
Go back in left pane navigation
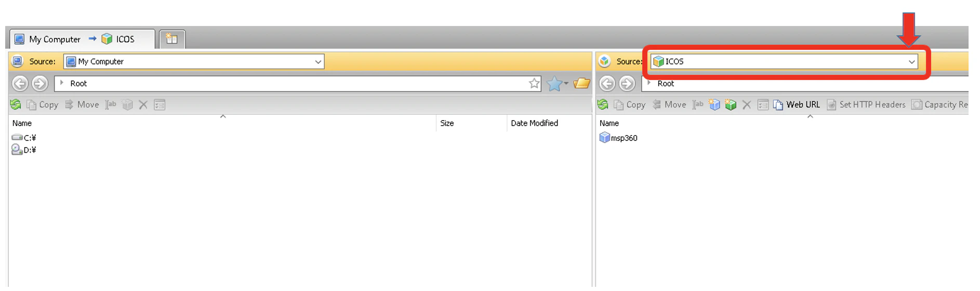click(20, 83)
